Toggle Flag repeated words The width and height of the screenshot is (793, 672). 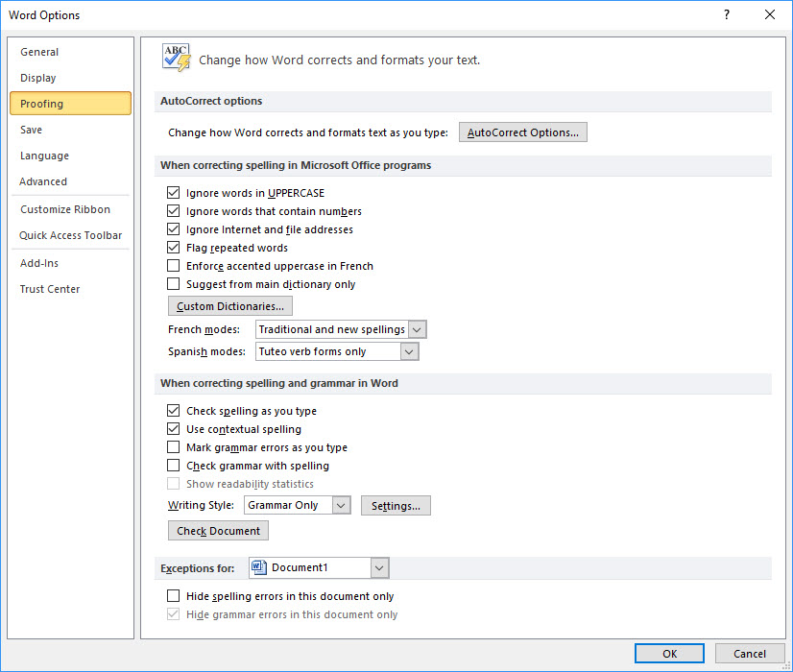point(174,248)
